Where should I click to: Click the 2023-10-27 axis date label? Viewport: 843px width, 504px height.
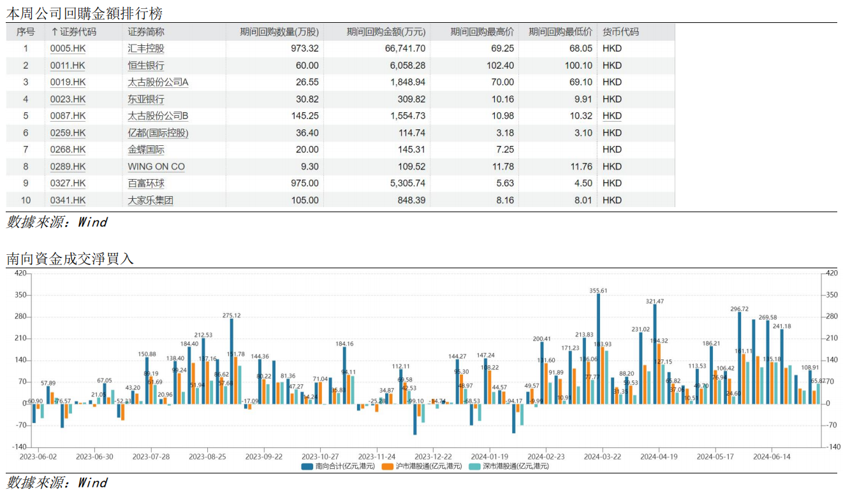pos(320,457)
